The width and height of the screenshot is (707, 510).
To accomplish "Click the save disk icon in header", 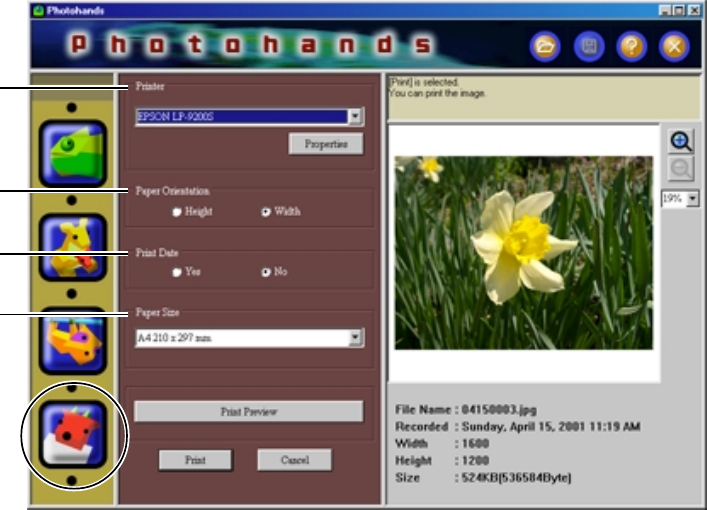I will point(588,46).
